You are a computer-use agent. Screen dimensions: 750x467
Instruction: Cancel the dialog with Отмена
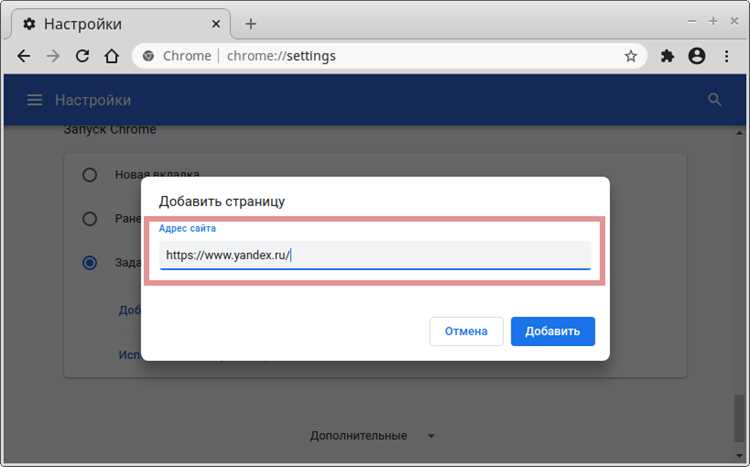tap(466, 331)
